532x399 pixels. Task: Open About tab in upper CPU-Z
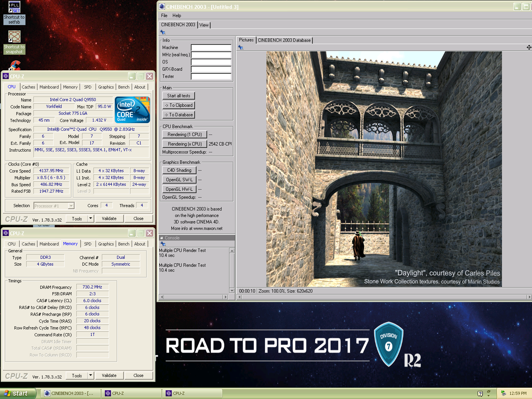(x=140, y=87)
